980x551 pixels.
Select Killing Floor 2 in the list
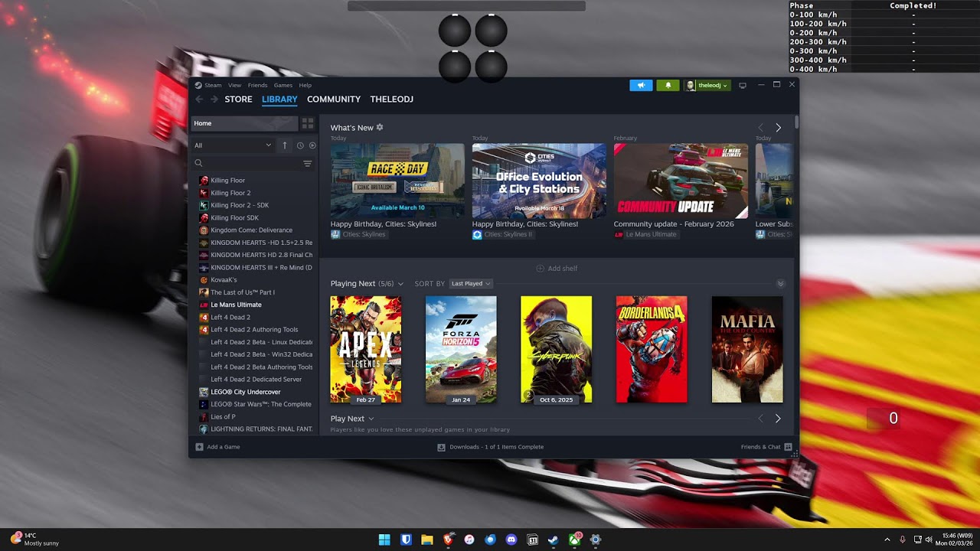click(x=230, y=193)
